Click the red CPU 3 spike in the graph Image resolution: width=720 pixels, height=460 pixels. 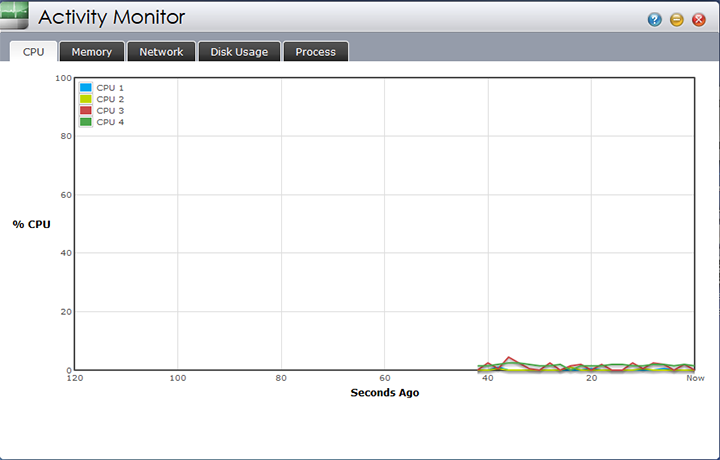(509, 357)
